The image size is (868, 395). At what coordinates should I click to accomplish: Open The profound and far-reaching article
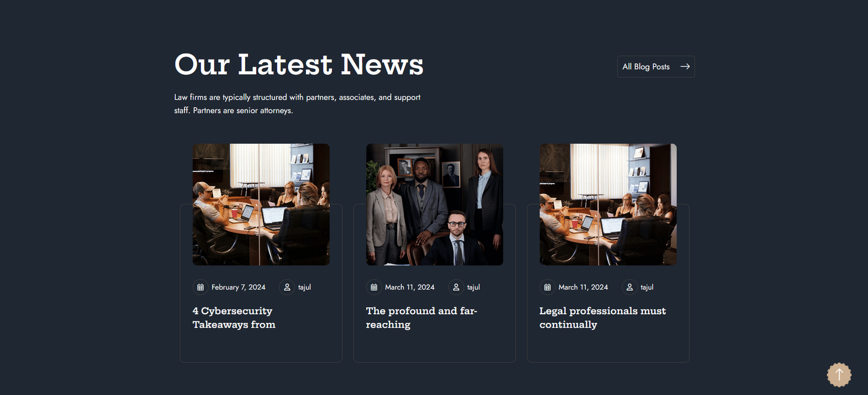tap(422, 318)
